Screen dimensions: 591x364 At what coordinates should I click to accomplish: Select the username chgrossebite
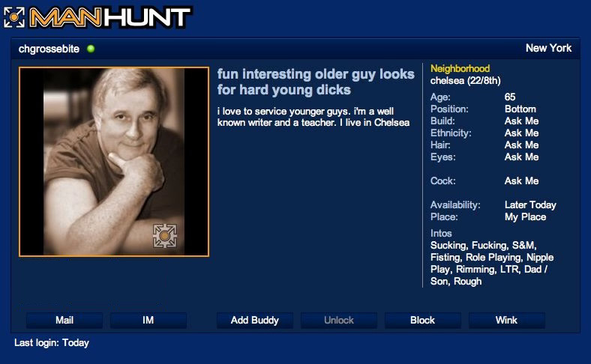click(49, 49)
